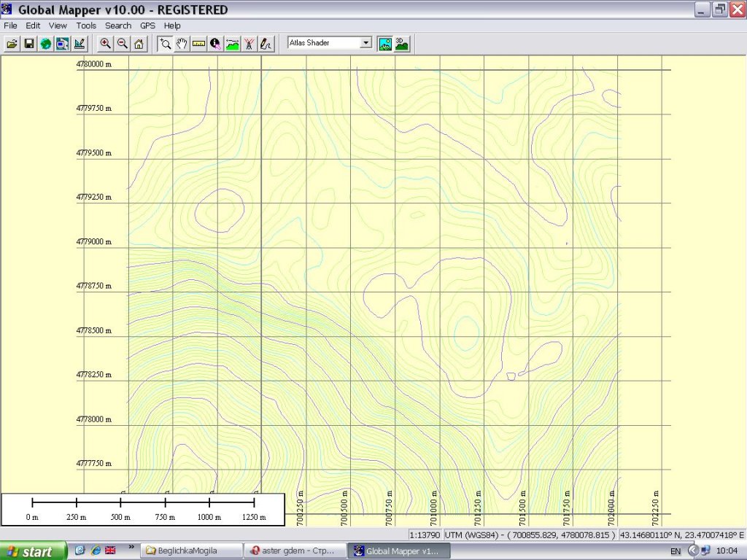The image size is (747, 560).
Task: Open the 3D View window button
Action: [x=402, y=44]
